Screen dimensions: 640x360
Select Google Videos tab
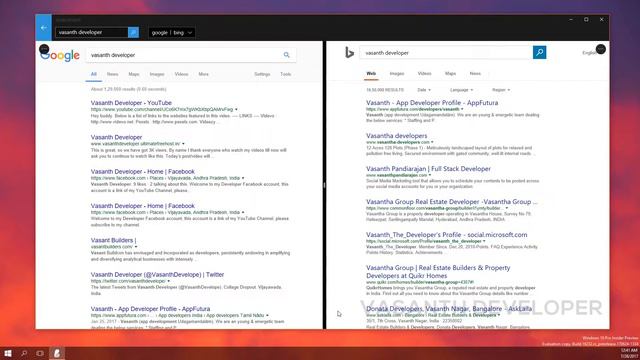pos(181,74)
